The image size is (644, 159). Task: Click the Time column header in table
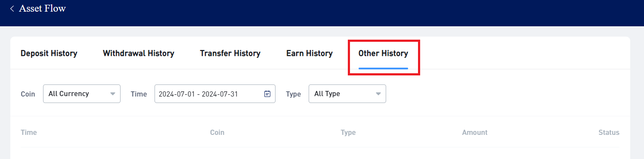tap(29, 132)
